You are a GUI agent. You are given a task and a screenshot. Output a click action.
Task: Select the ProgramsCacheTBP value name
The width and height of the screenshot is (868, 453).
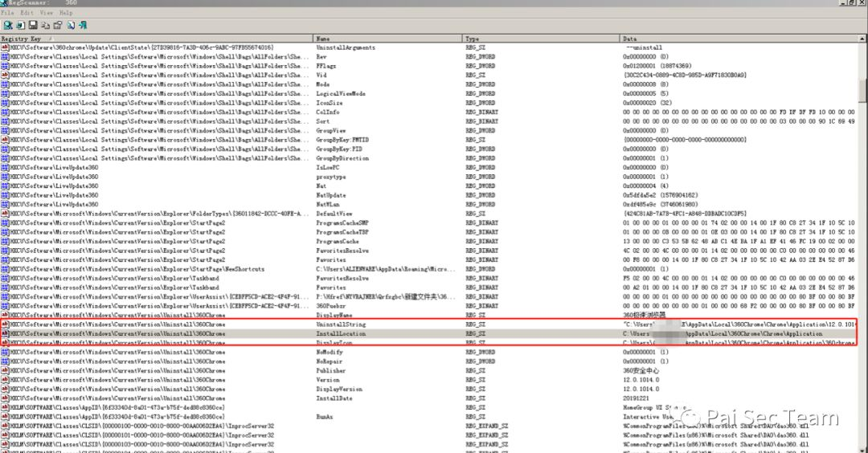[342, 232]
